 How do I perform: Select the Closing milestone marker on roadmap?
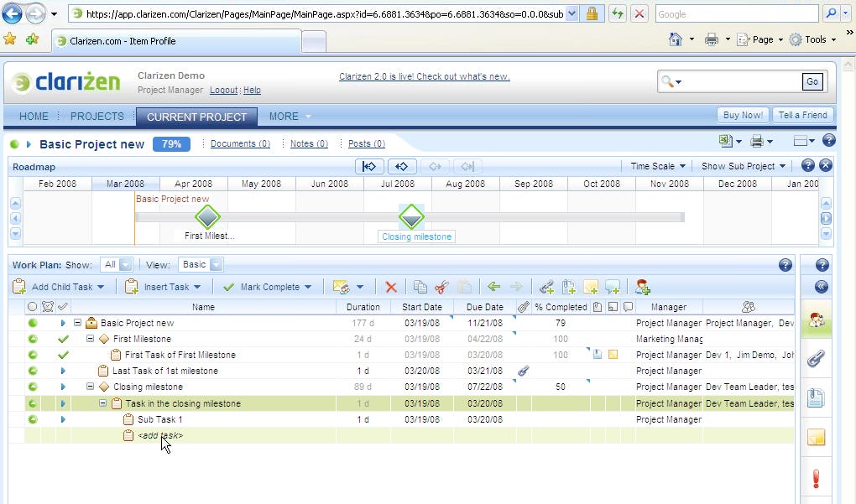pos(411,217)
